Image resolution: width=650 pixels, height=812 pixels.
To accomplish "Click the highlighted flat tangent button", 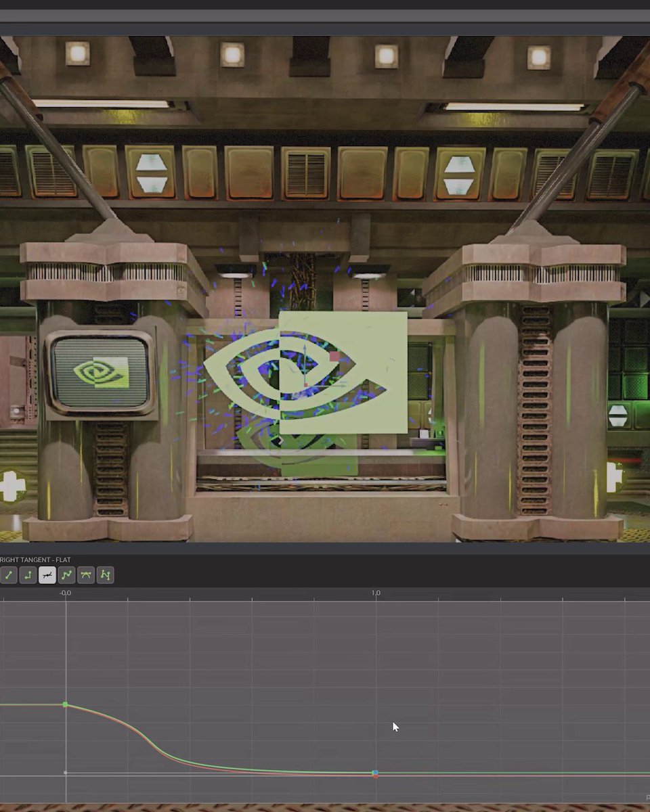I will [x=47, y=575].
